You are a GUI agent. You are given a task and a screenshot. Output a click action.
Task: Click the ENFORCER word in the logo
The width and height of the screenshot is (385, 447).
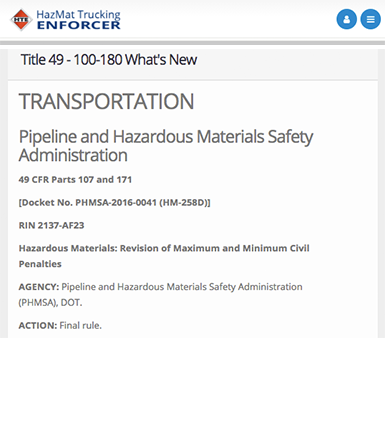(79, 25)
